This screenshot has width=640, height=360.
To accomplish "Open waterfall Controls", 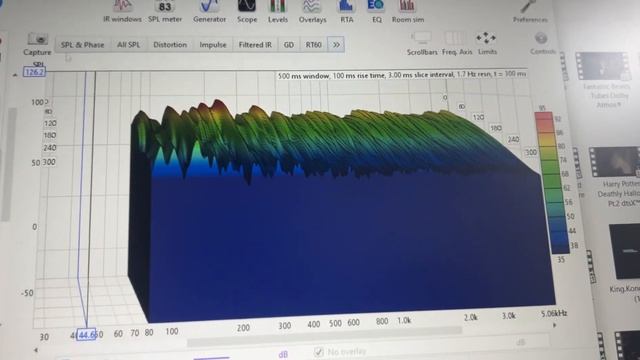I will [542, 43].
